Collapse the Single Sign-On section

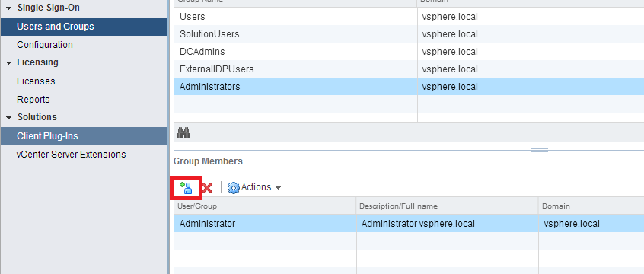8,8
